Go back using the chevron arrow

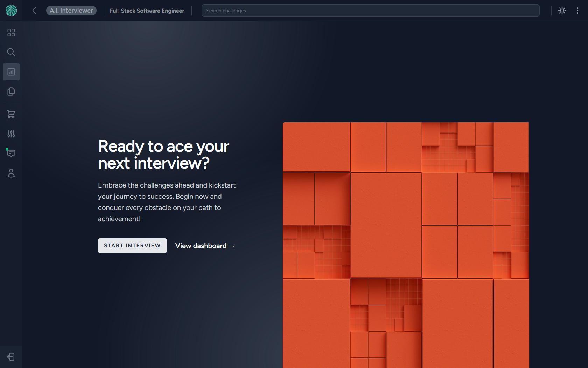[34, 11]
